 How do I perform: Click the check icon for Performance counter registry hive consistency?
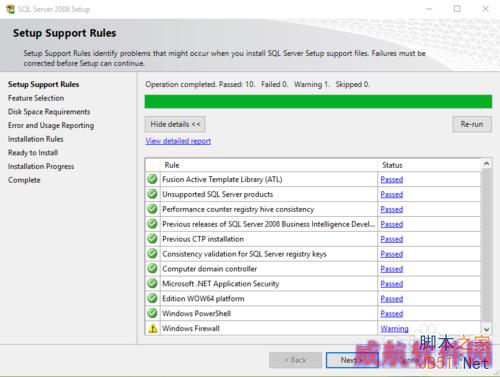pyautogui.click(x=152, y=209)
